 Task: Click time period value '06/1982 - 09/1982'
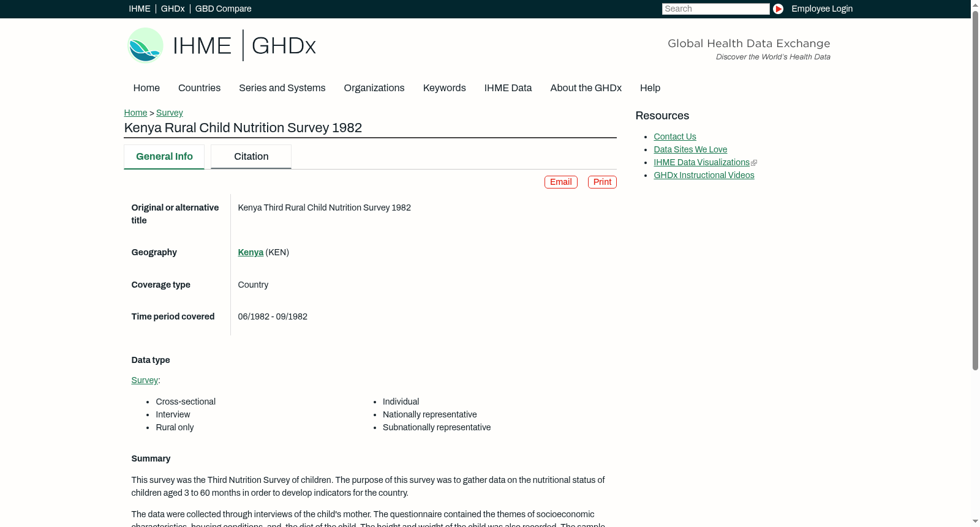(x=273, y=316)
